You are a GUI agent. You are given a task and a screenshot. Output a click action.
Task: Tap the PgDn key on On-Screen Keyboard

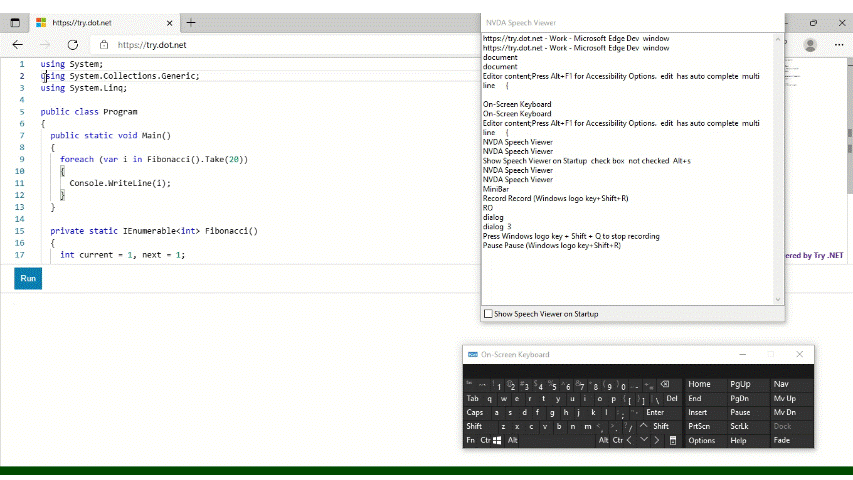tap(748, 398)
